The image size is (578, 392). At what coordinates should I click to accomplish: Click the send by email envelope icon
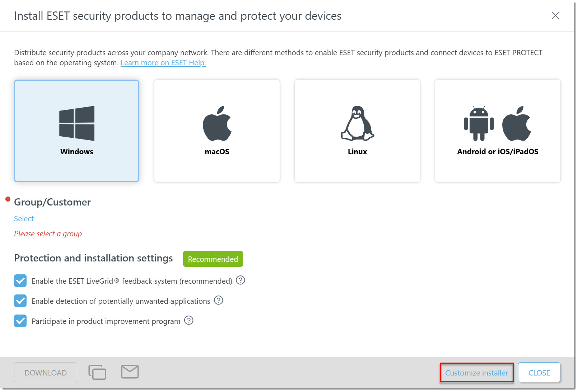(x=130, y=372)
